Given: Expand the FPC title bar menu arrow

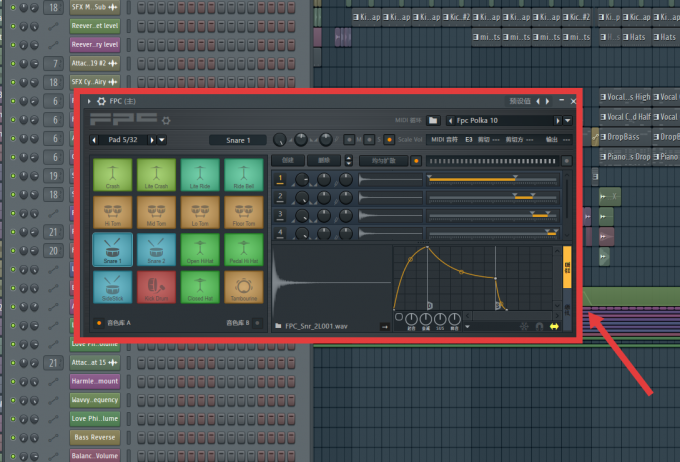Looking at the screenshot, I should pyautogui.click(x=89, y=101).
